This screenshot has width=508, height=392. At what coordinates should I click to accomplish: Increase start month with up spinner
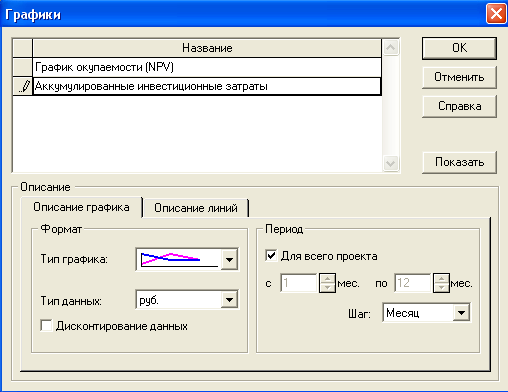(x=327, y=279)
